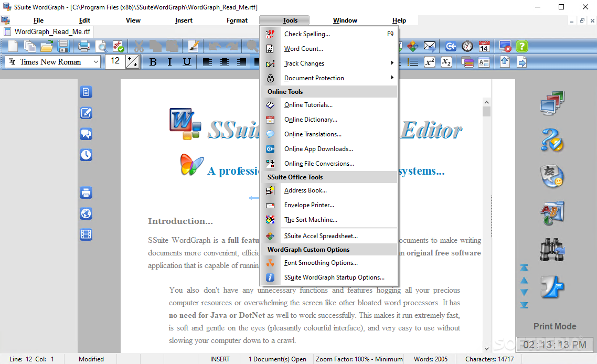Click the blue online downloads toolbar icon
Viewport: 597px width, 364px height.
tap(451, 47)
